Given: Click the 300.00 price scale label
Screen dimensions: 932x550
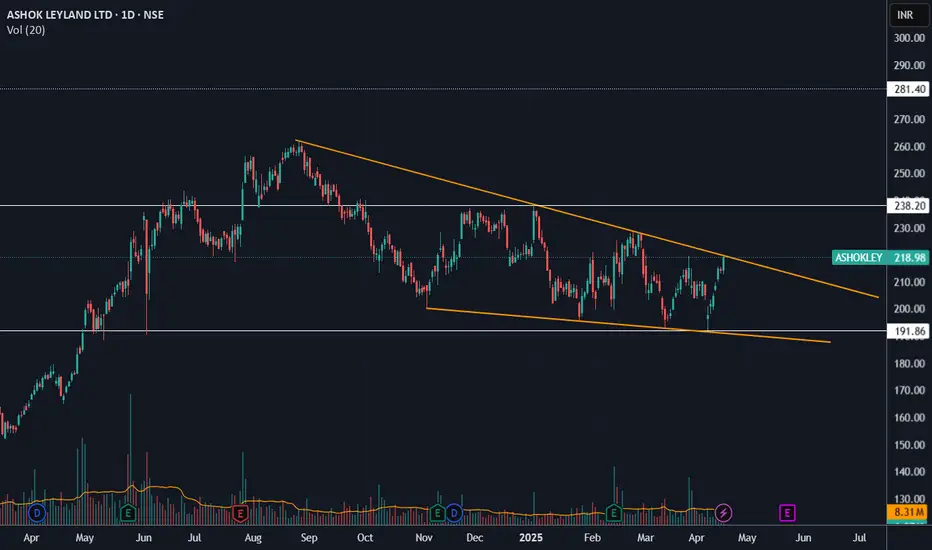Looking at the screenshot, I should [x=909, y=38].
